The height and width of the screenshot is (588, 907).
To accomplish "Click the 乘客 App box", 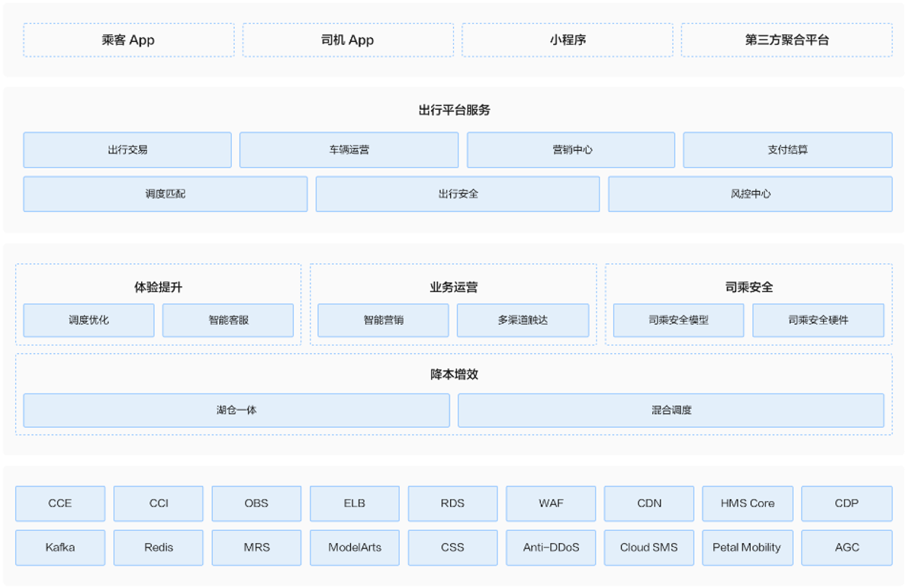I will [128, 40].
